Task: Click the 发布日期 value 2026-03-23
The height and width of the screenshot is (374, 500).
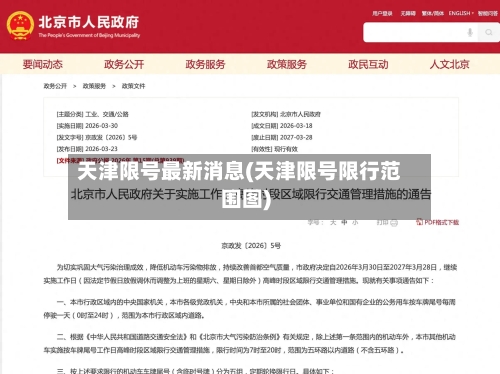Action: (102, 149)
